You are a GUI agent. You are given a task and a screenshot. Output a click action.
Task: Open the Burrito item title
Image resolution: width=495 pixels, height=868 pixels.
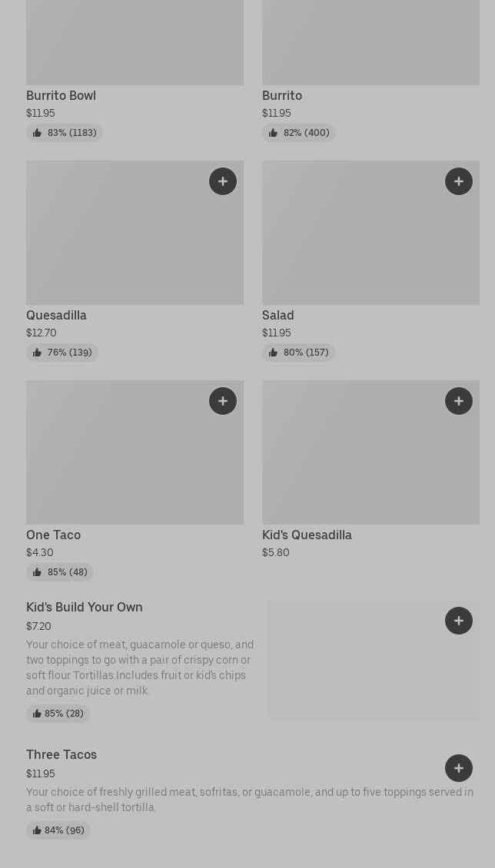pos(282,96)
